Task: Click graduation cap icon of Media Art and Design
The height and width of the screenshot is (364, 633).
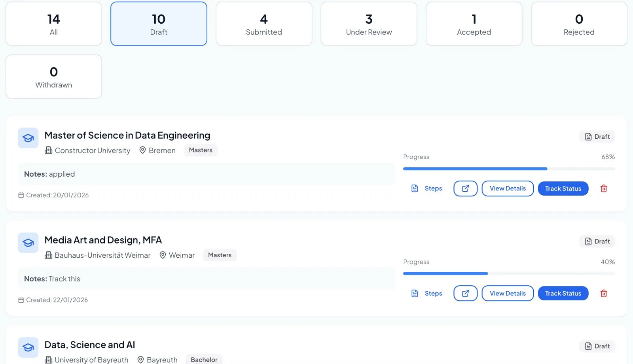Action: pos(28,243)
